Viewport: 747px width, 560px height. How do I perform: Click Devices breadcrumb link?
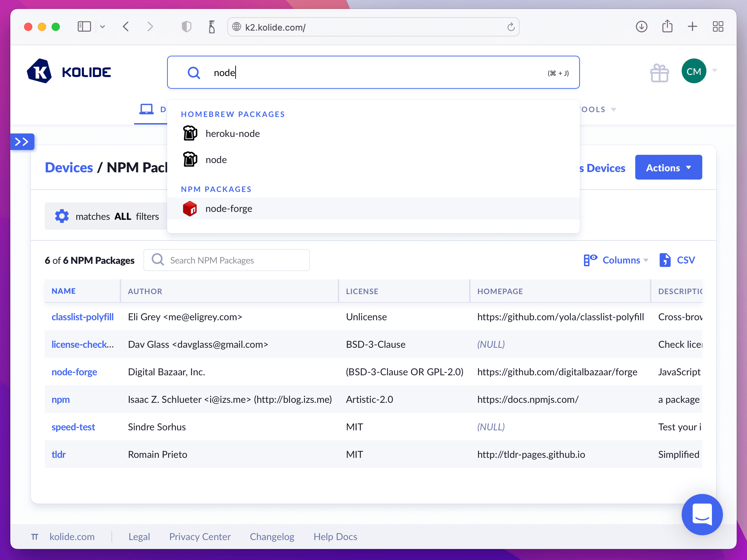tap(69, 168)
